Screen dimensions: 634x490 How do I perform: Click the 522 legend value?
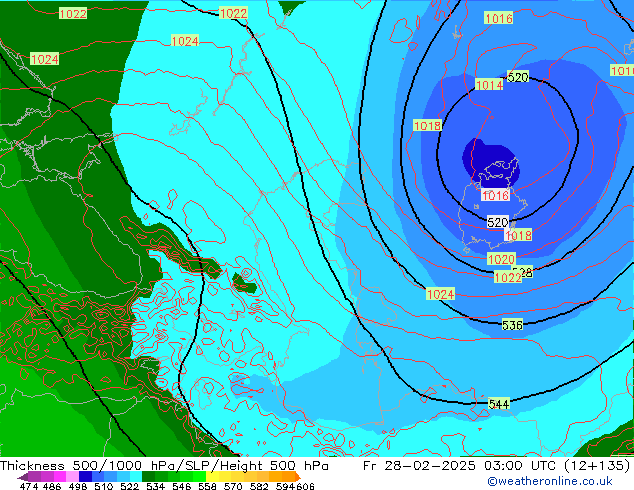click(129, 486)
